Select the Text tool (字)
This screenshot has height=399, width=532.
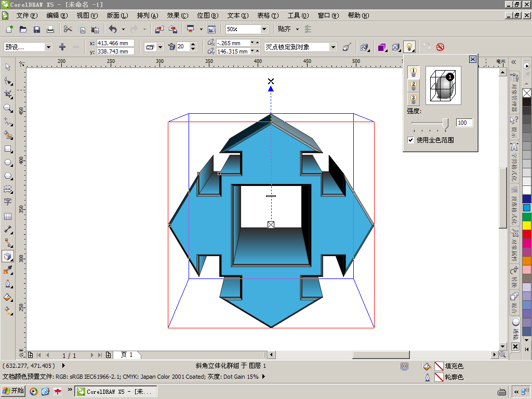(x=8, y=202)
